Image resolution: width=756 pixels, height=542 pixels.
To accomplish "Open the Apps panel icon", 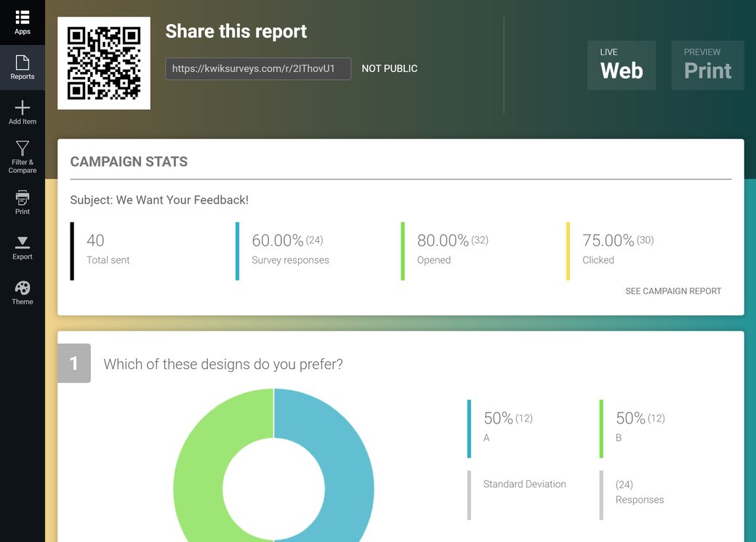I will click(x=22, y=17).
